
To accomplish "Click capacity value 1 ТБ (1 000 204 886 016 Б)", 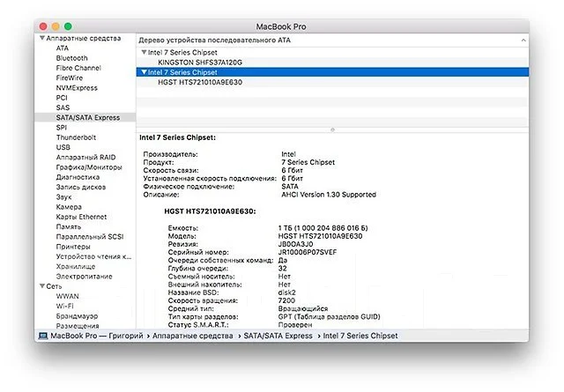I will (x=323, y=228).
